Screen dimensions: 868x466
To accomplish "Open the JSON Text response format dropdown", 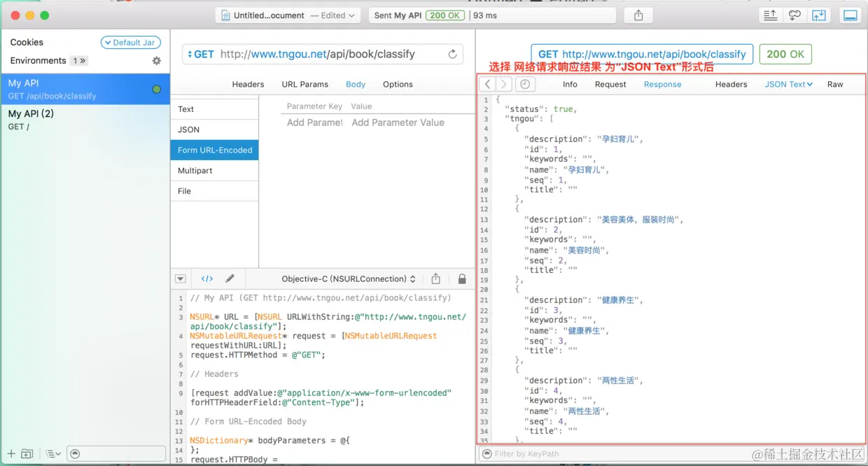I will pyautogui.click(x=787, y=84).
